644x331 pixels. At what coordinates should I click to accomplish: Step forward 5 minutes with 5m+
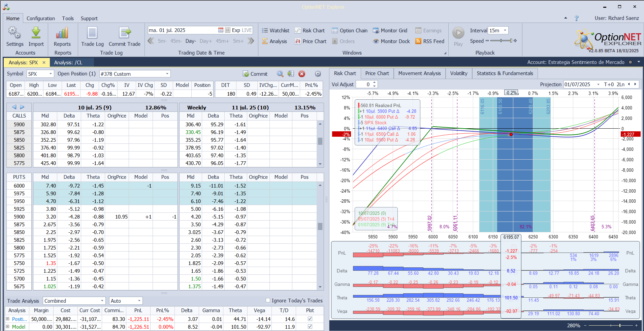(x=238, y=41)
